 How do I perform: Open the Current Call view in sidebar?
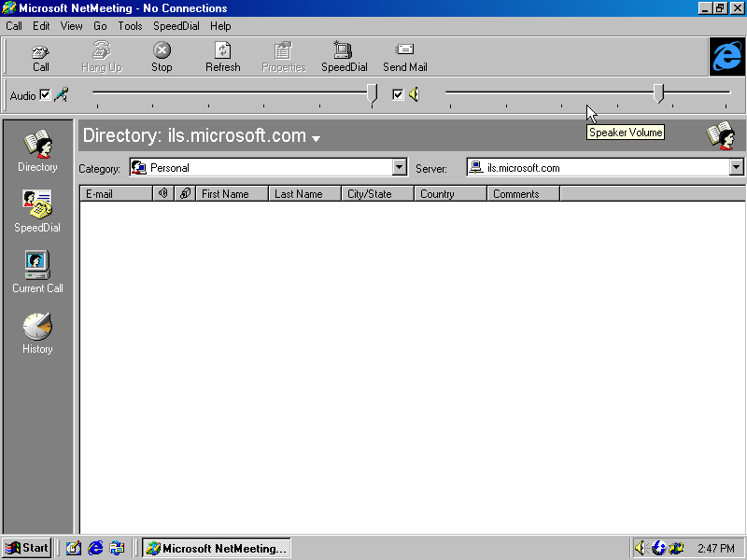click(37, 272)
